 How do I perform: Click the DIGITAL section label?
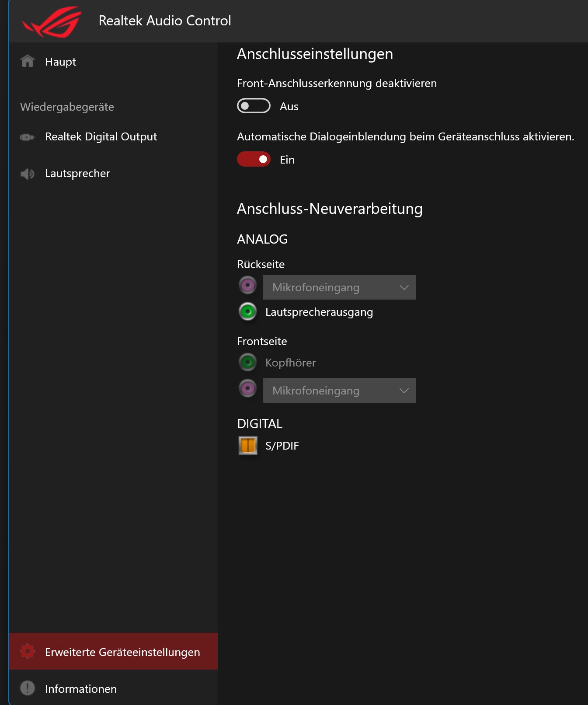260,424
